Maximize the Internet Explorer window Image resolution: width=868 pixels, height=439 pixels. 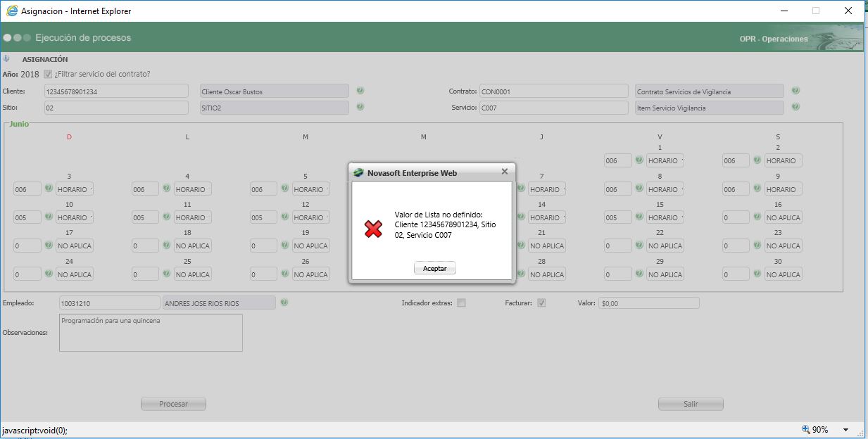pyautogui.click(x=816, y=11)
